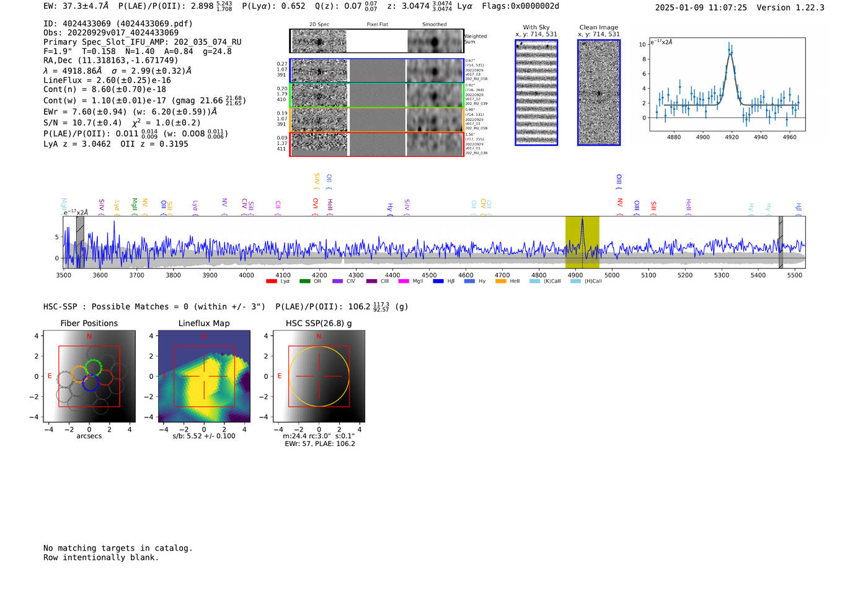
Task: Select the orange fiber circle
Action: pyautogui.click(x=79, y=374)
